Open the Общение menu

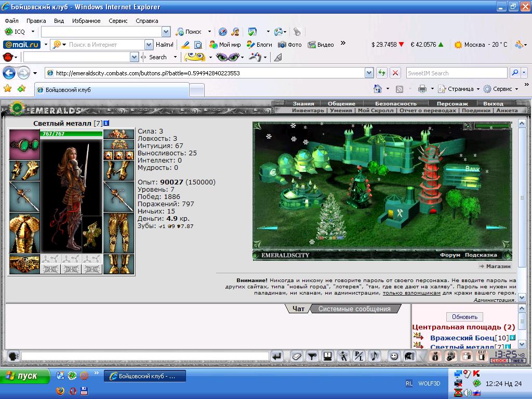[x=341, y=103]
